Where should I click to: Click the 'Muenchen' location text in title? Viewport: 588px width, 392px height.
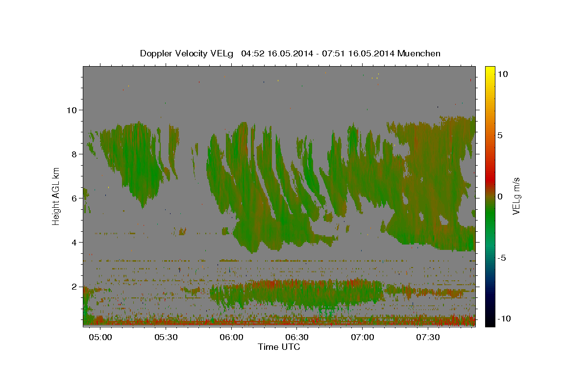419,53
